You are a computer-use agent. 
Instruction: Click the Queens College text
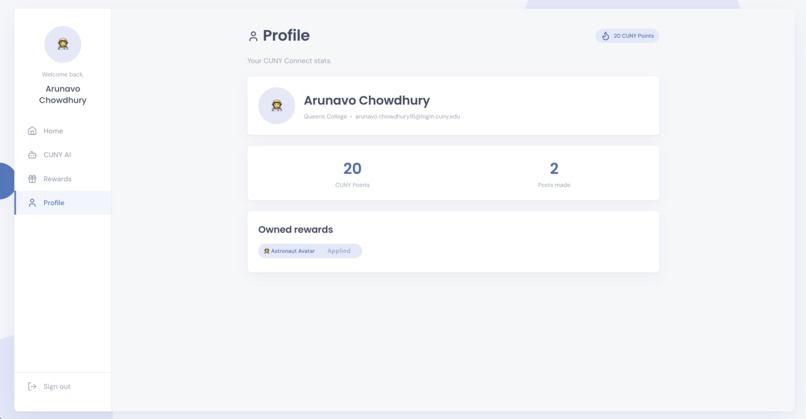click(325, 117)
